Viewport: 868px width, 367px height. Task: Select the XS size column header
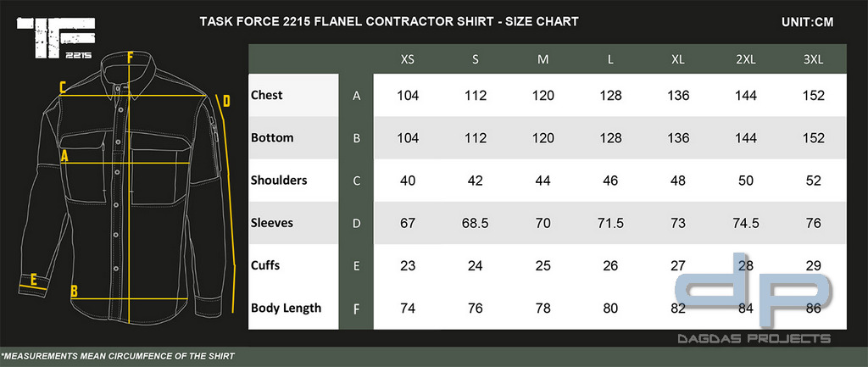pos(408,60)
